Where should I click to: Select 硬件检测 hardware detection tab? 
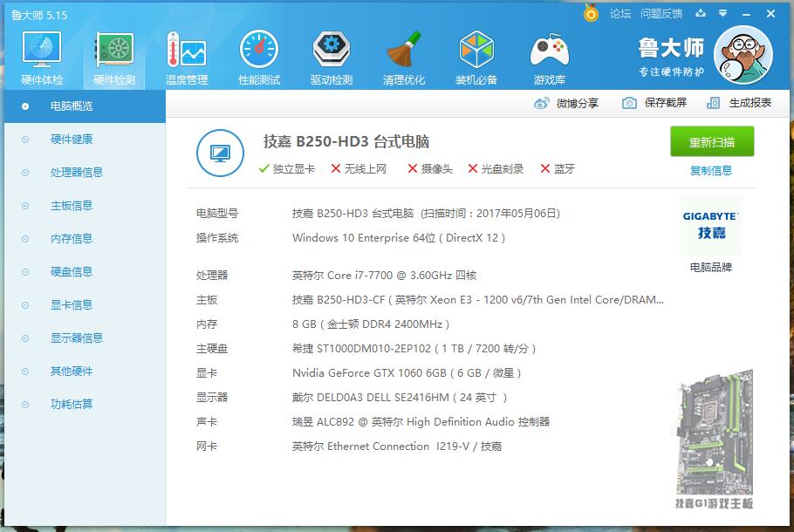point(114,58)
